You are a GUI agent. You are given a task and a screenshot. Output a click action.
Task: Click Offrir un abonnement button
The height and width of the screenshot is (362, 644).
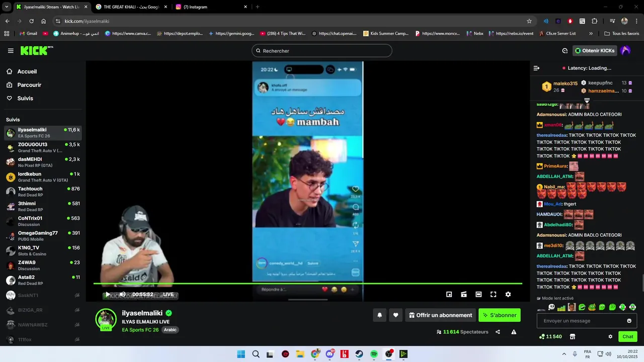click(x=440, y=315)
